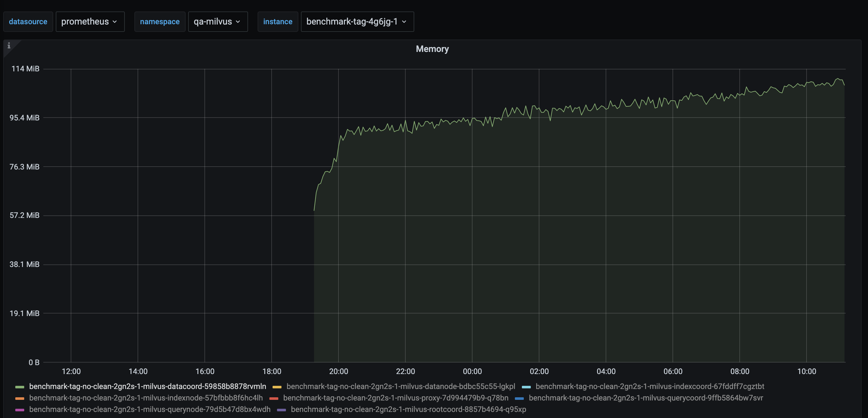The image size is (868, 418).
Task: Click the yellow datanode legend line marker
Action: (277, 387)
